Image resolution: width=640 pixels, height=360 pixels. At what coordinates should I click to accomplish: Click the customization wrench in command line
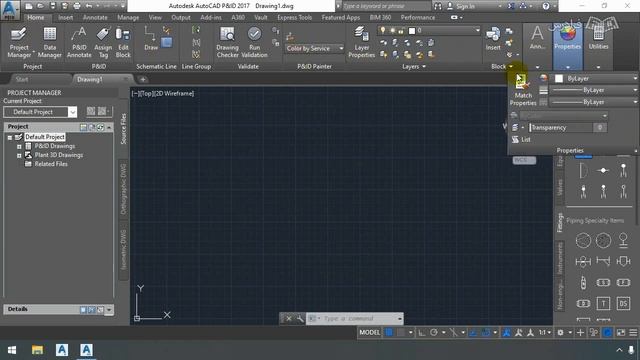click(x=300, y=318)
